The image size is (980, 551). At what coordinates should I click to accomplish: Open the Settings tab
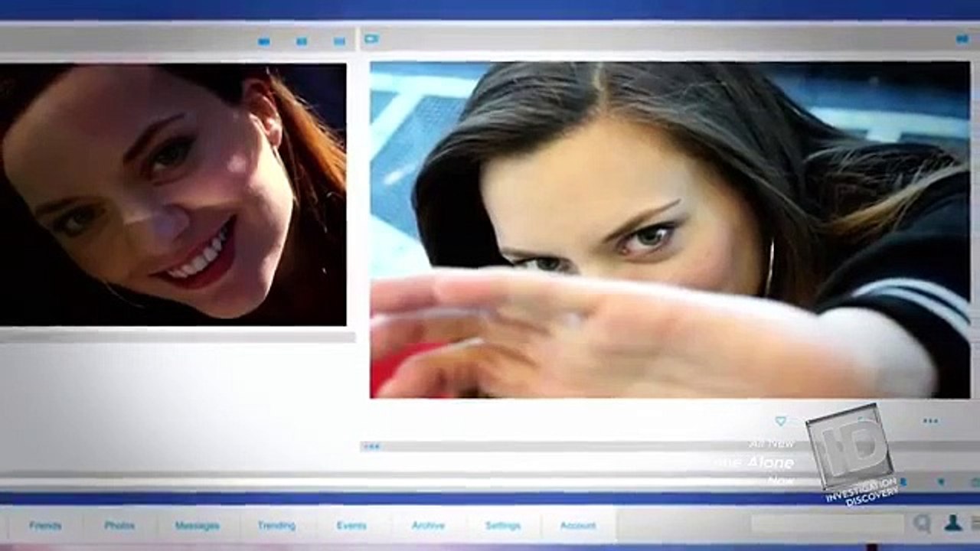pos(503,526)
